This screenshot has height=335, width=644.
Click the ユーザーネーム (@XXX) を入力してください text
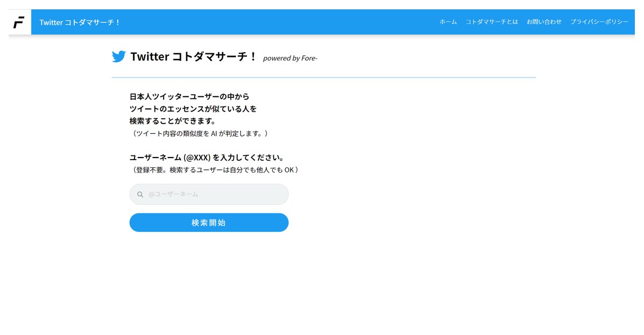tap(207, 158)
